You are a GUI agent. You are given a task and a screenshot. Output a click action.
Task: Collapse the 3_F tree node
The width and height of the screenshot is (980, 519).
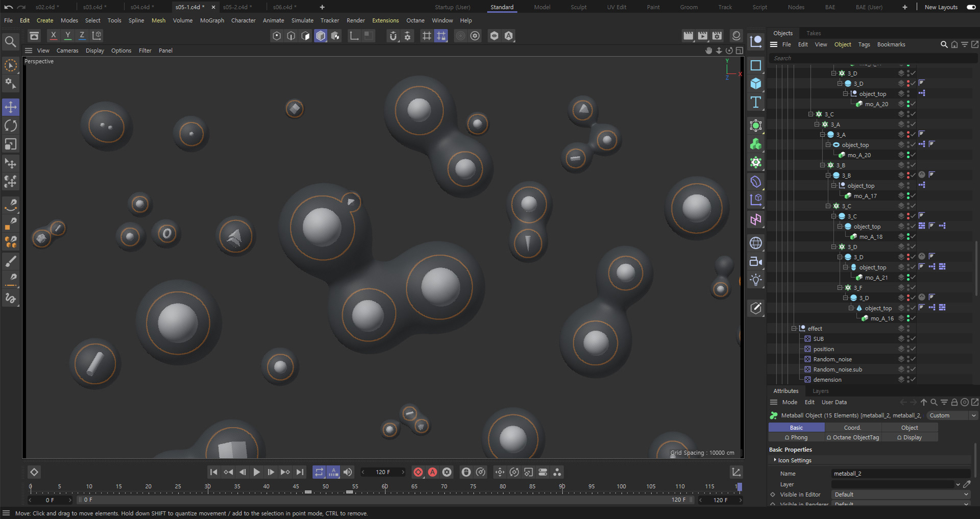[x=840, y=288]
